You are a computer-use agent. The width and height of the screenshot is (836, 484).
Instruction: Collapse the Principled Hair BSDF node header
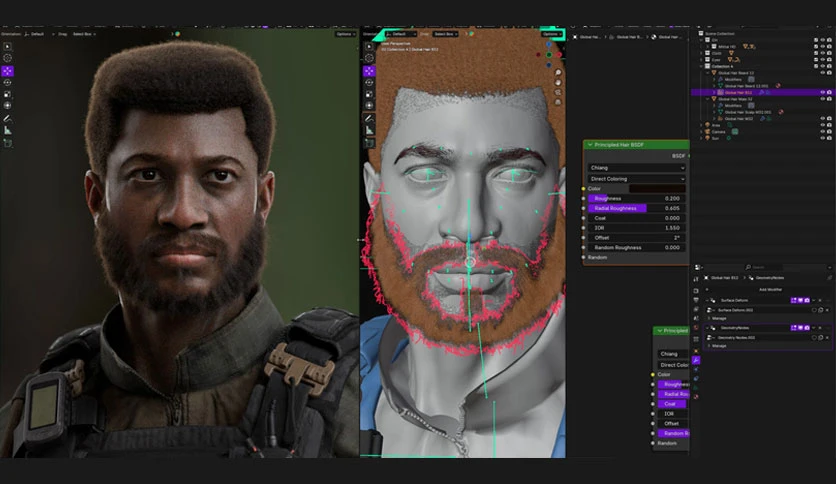point(590,144)
